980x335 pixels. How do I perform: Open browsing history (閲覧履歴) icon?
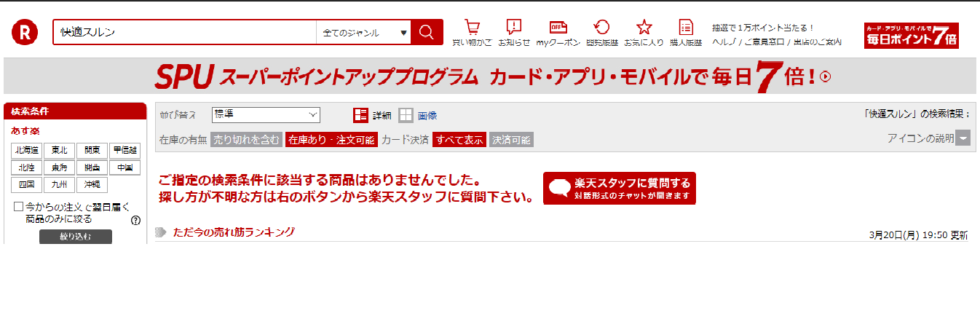tap(602, 28)
